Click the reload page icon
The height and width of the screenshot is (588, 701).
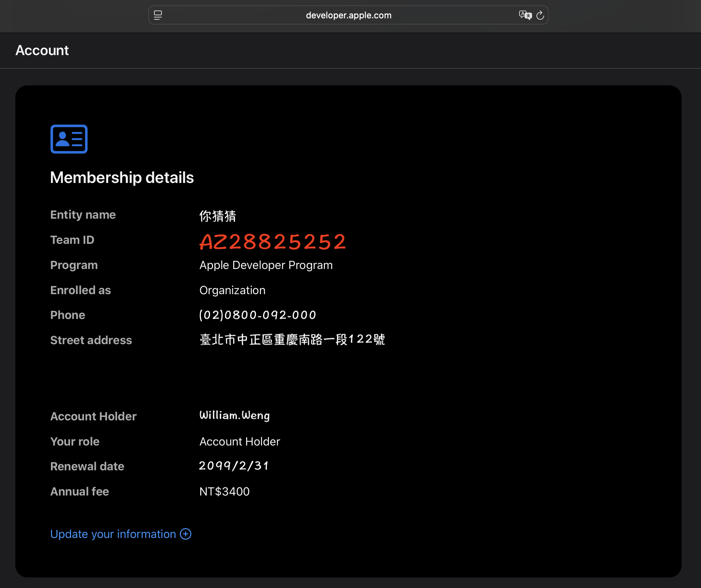540,15
